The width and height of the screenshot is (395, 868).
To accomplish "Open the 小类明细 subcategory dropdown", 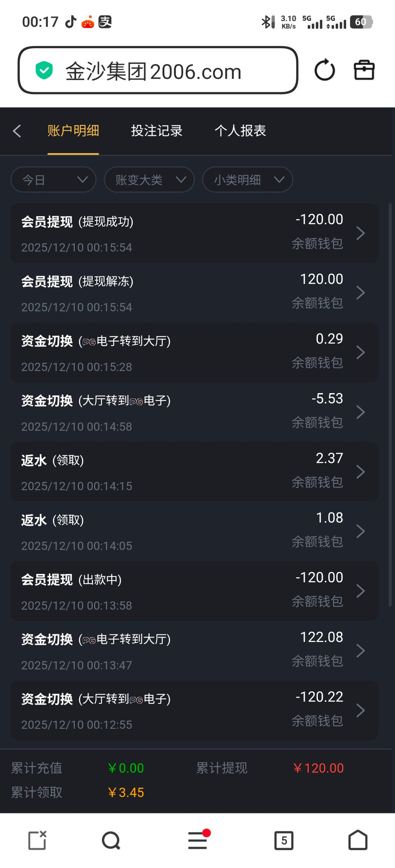I will point(248,179).
